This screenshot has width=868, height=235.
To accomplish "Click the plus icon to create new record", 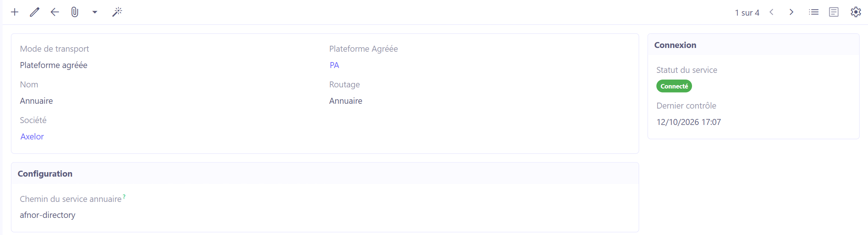I will click(x=14, y=12).
